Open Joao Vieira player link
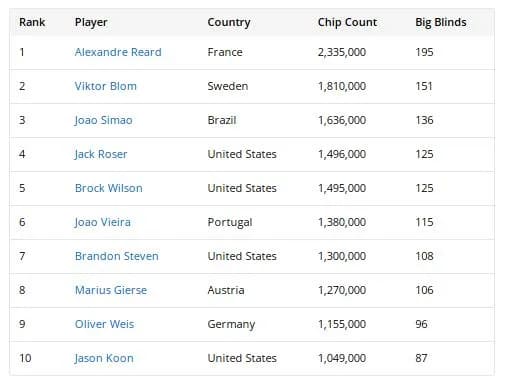The image size is (505, 383). tap(102, 222)
